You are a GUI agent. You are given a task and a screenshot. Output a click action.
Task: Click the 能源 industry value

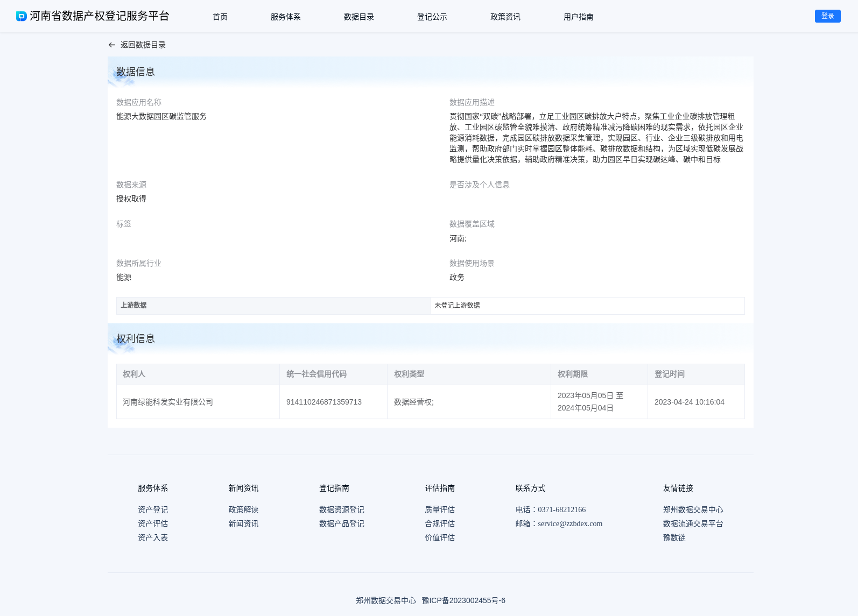(x=124, y=277)
